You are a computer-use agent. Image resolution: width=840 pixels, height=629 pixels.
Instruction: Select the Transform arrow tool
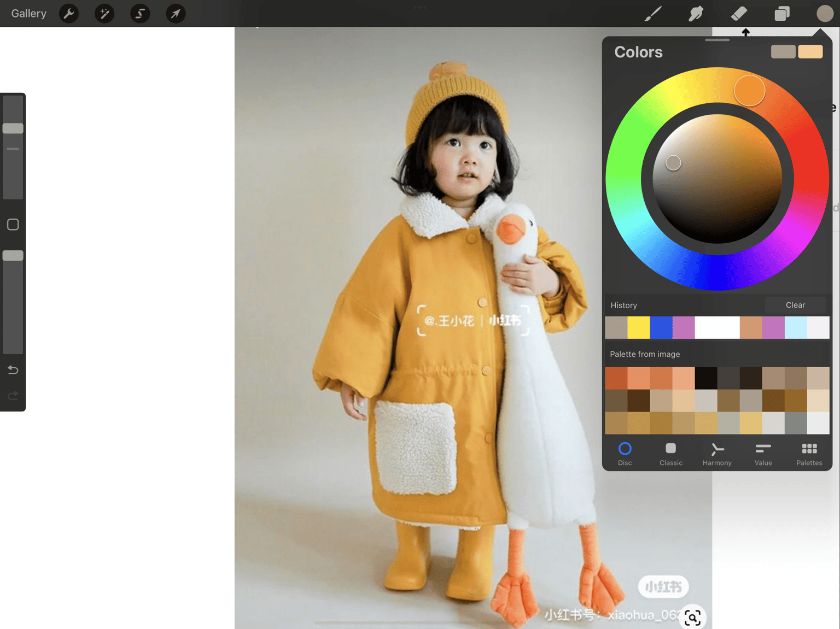coord(176,13)
